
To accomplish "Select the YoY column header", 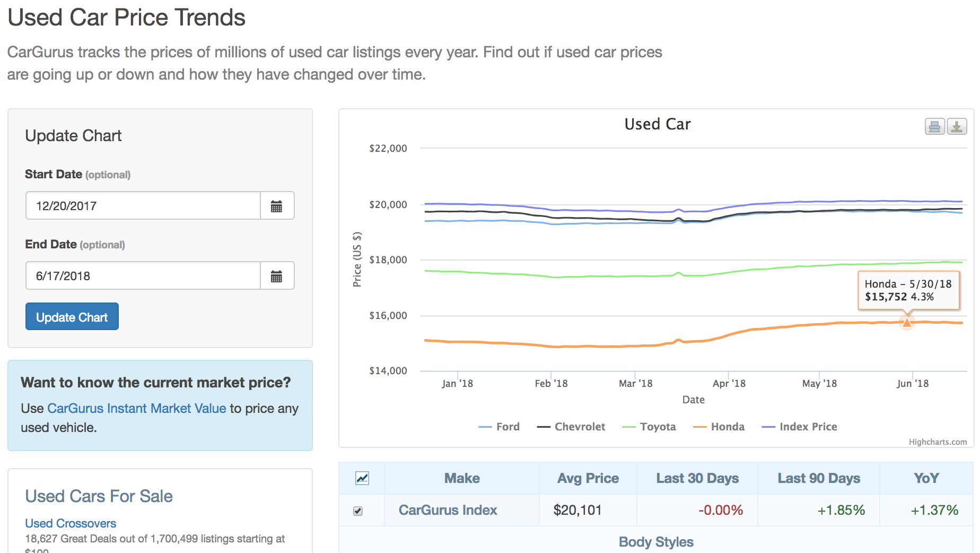I will [926, 478].
